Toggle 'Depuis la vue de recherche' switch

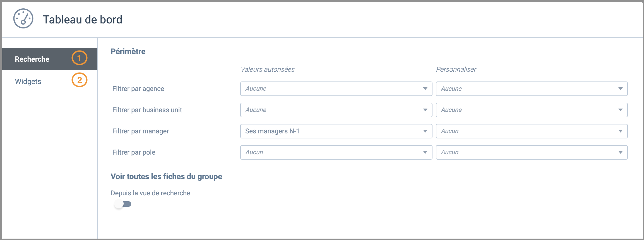(123, 204)
